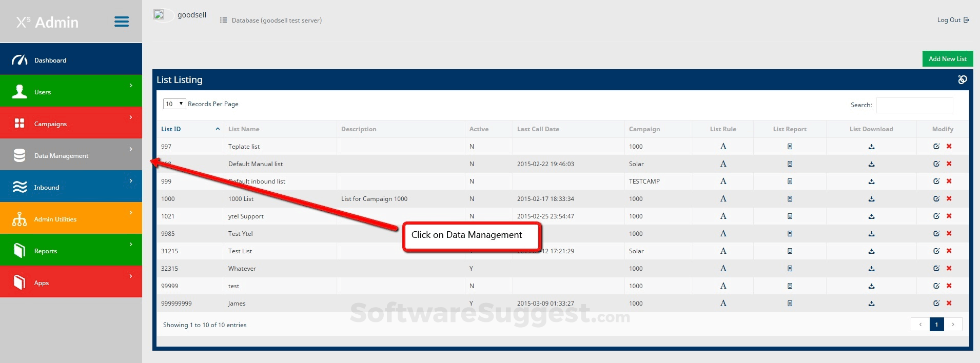Image resolution: width=980 pixels, height=363 pixels.
Task: Go to next page in pagination
Action: click(953, 325)
